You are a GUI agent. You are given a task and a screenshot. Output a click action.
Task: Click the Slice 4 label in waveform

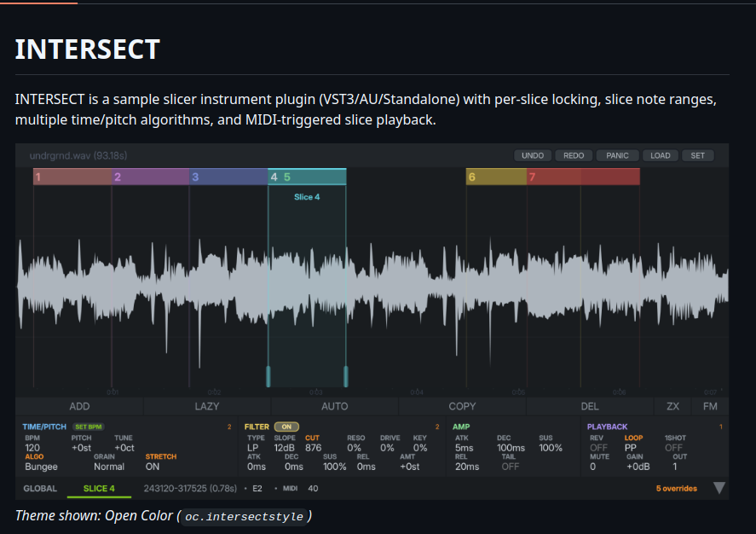(307, 197)
